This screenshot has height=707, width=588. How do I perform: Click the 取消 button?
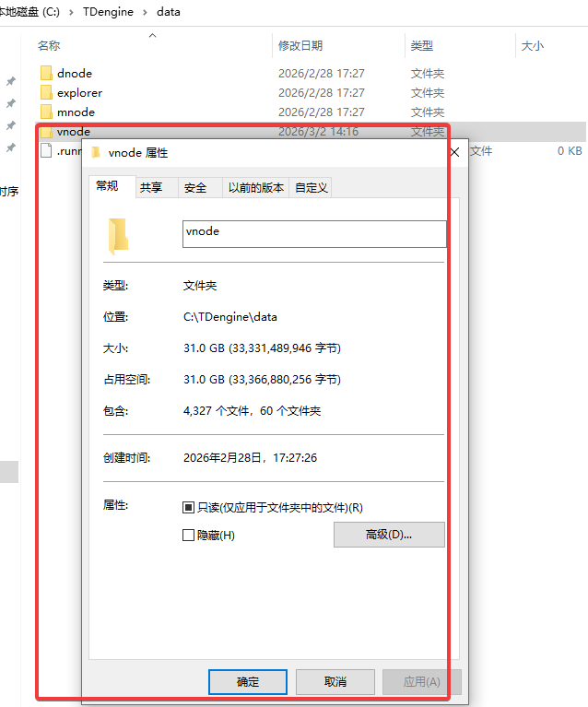335,682
